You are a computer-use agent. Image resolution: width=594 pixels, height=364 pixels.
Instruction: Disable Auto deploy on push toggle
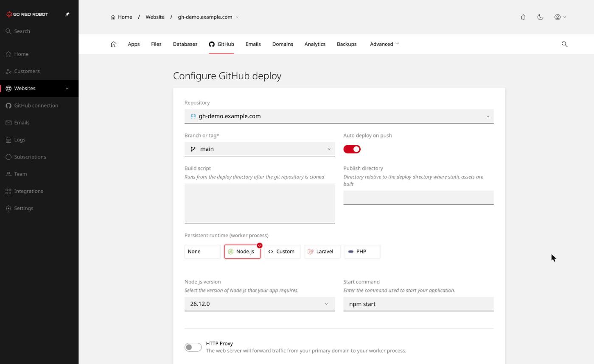pos(352,149)
